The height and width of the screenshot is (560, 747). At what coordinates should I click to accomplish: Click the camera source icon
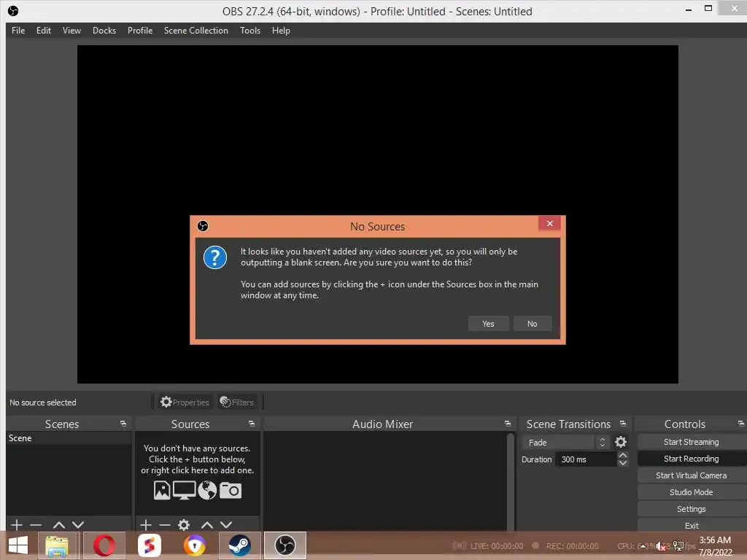point(231,491)
